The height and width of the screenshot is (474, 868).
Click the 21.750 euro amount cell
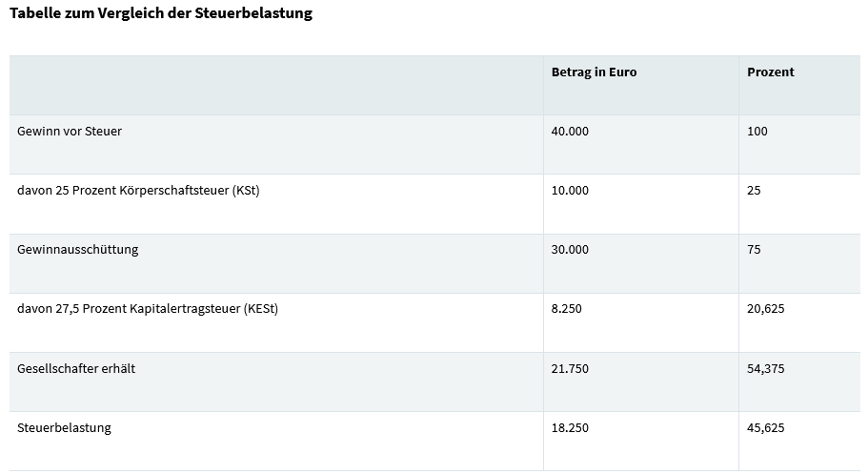coord(570,368)
